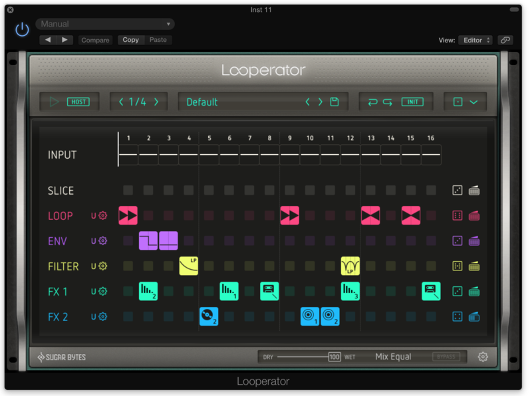
Task: Toggle the U button on ENV row
Action: (x=93, y=241)
